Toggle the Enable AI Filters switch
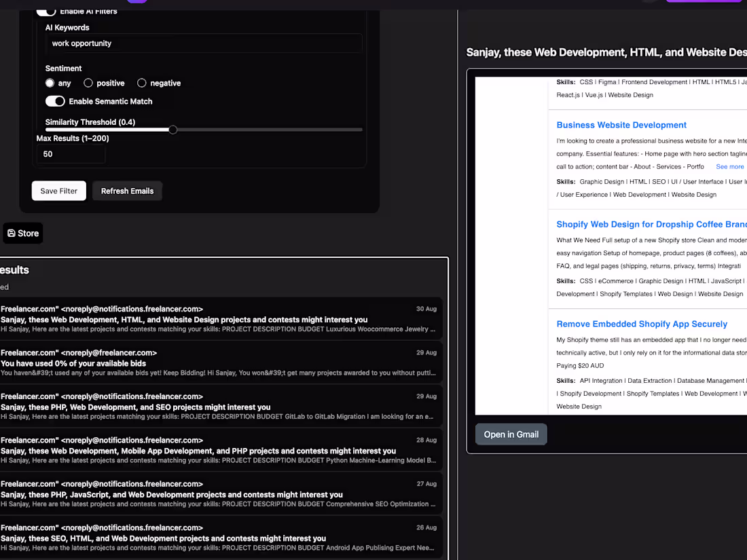Image resolution: width=747 pixels, height=560 pixels. [x=46, y=11]
